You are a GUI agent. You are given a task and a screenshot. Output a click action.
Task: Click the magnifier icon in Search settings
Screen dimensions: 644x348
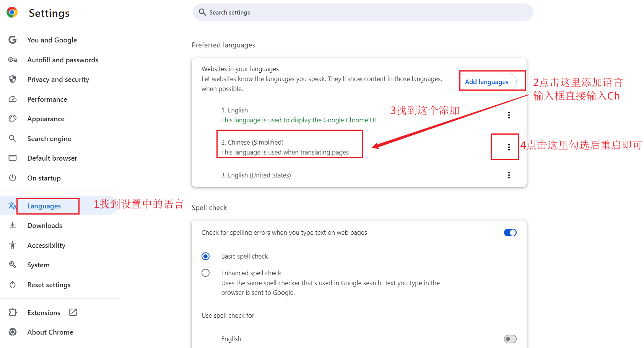202,12
